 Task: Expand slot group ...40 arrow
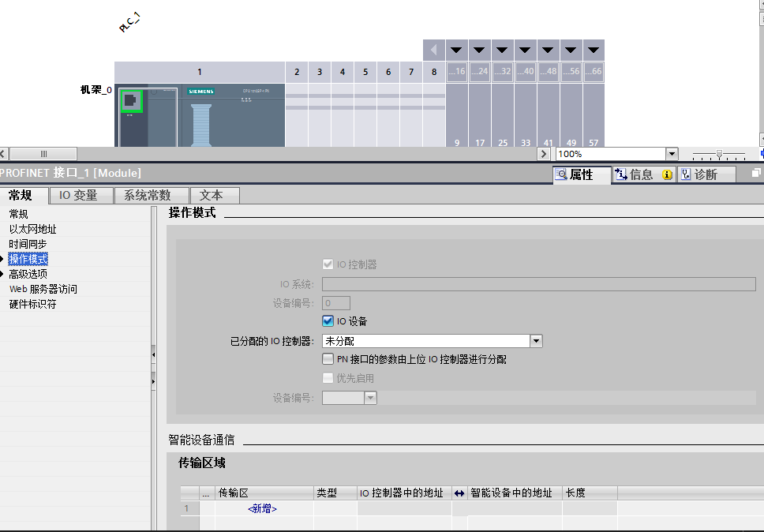click(526, 50)
